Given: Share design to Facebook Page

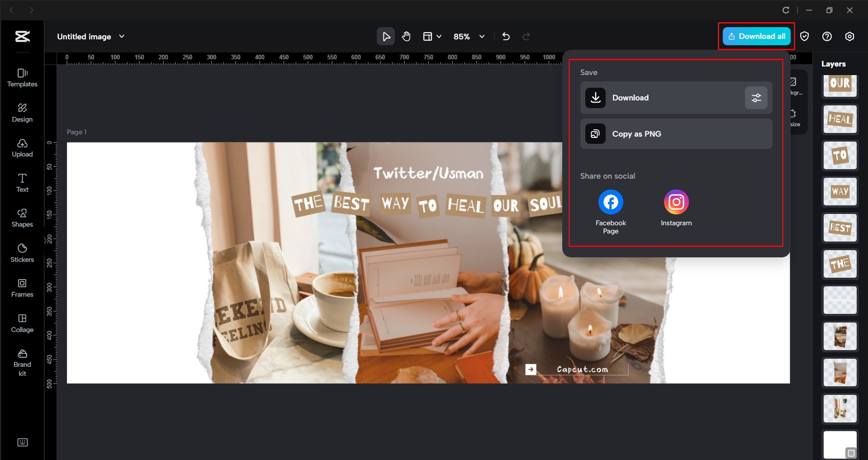Looking at the screenshot, I should click(610, 202).
